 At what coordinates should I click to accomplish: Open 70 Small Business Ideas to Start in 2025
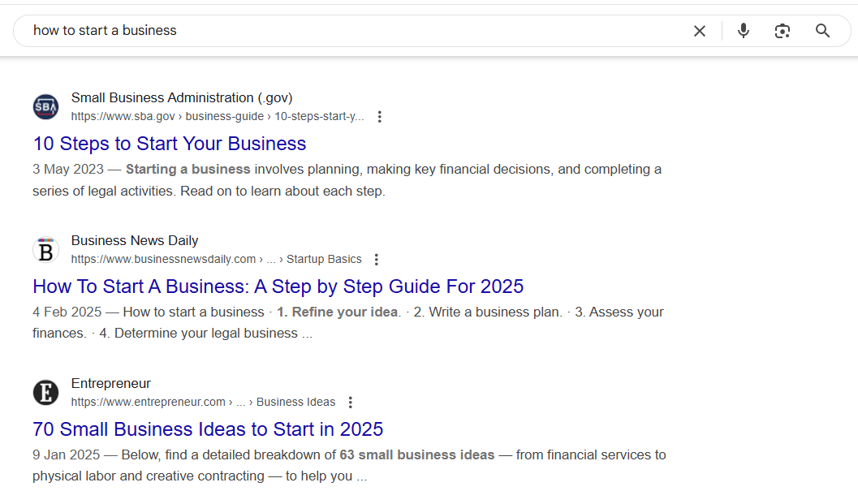coord(208,429)
